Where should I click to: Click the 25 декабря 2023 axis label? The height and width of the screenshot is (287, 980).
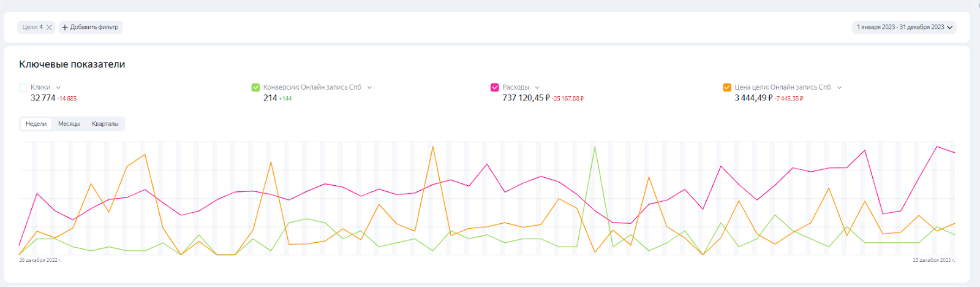point(933,260)
